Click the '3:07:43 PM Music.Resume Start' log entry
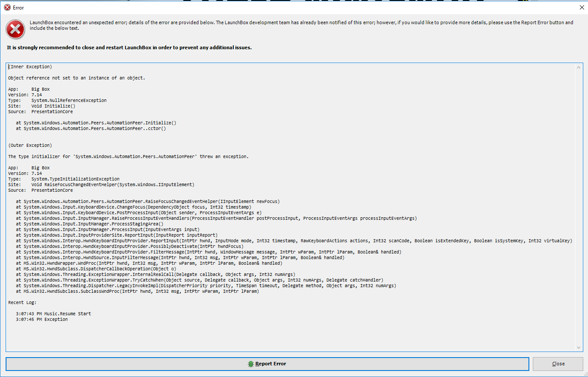Viewport: 588px width, 377px height. pyautogui.click(x=53, y=314)
